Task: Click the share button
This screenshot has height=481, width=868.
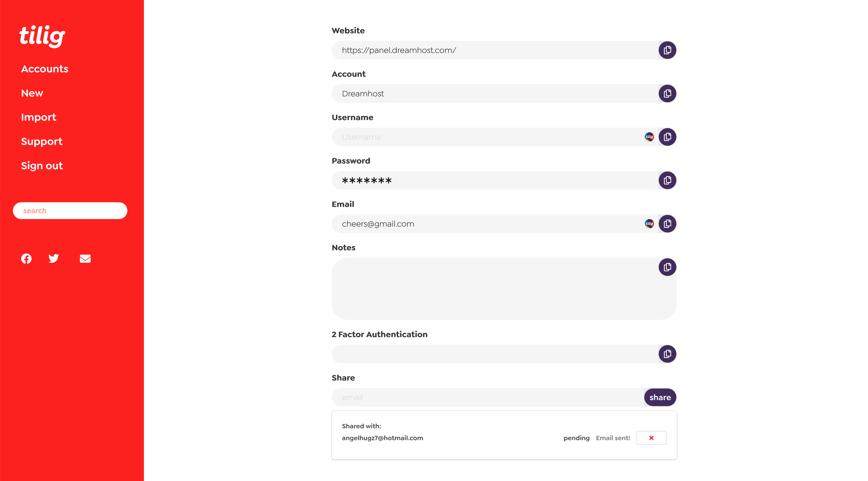Action: pos(660,398)
